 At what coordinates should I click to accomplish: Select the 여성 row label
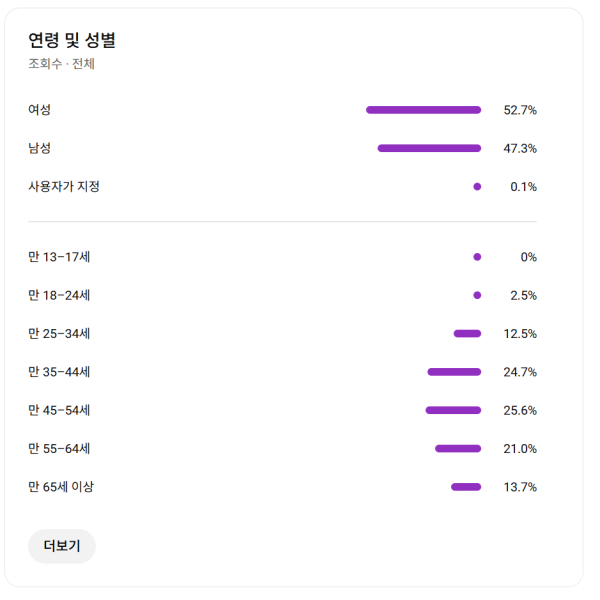(x=40, y=110)
